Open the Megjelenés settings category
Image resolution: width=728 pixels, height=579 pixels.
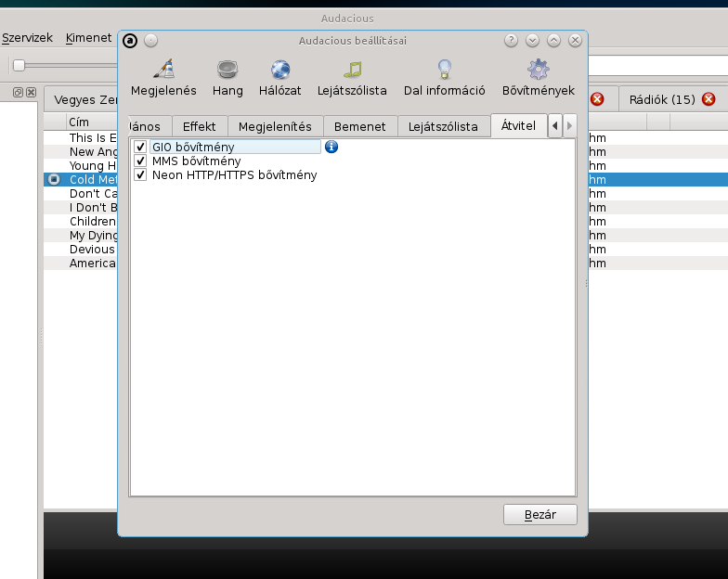click(x=163, y=78)
